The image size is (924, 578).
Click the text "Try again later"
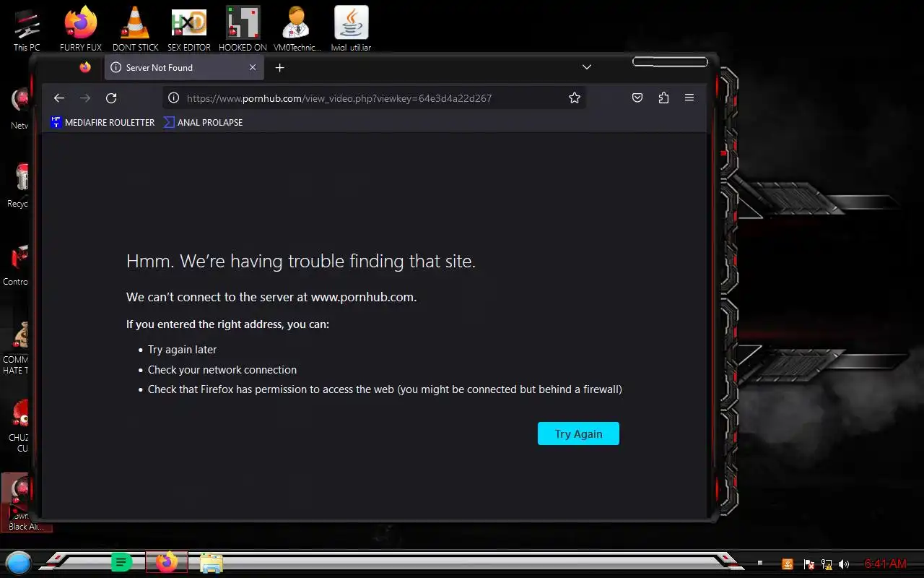(x=183, y=350)
